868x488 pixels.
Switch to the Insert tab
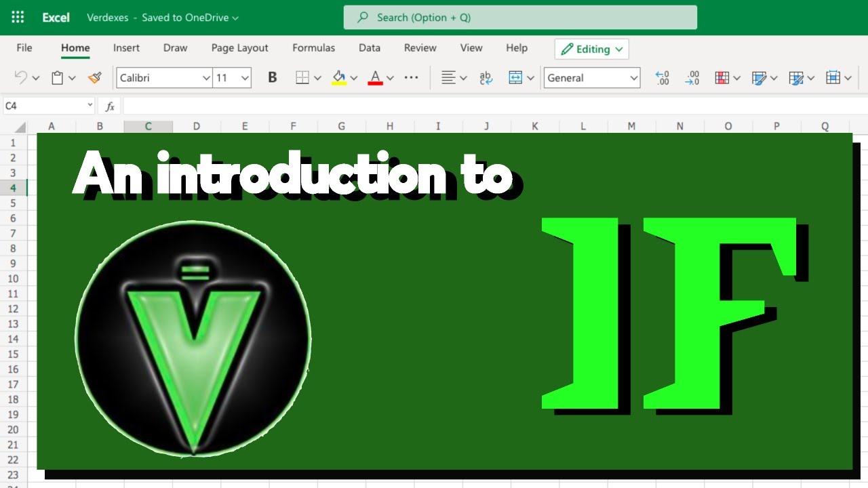[127, 48]
